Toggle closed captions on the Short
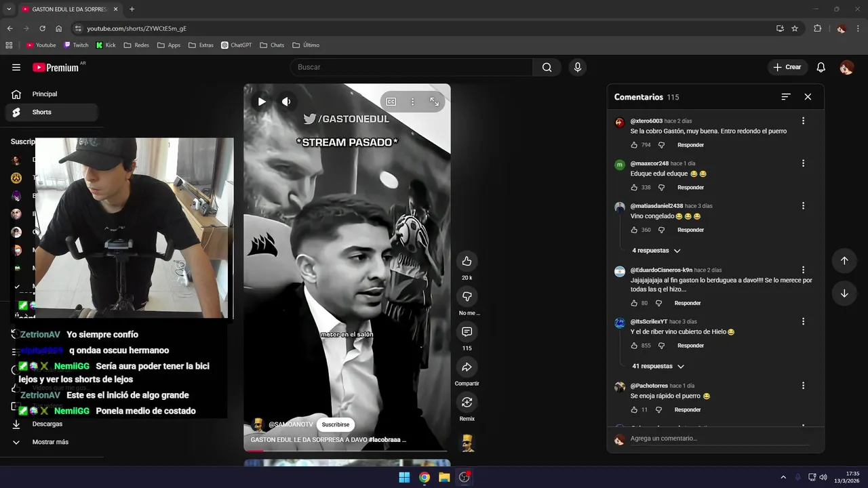The width and height of the screenshot is (868, 488). pos(391,102)
